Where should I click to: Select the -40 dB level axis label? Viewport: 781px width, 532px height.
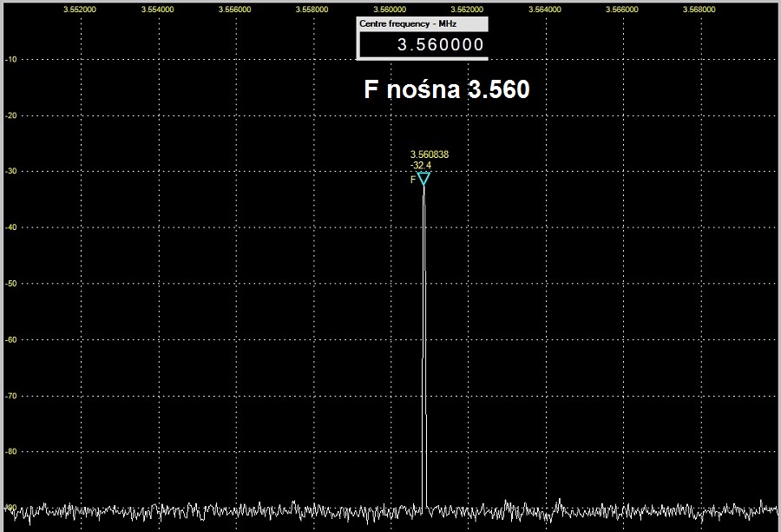12,227
